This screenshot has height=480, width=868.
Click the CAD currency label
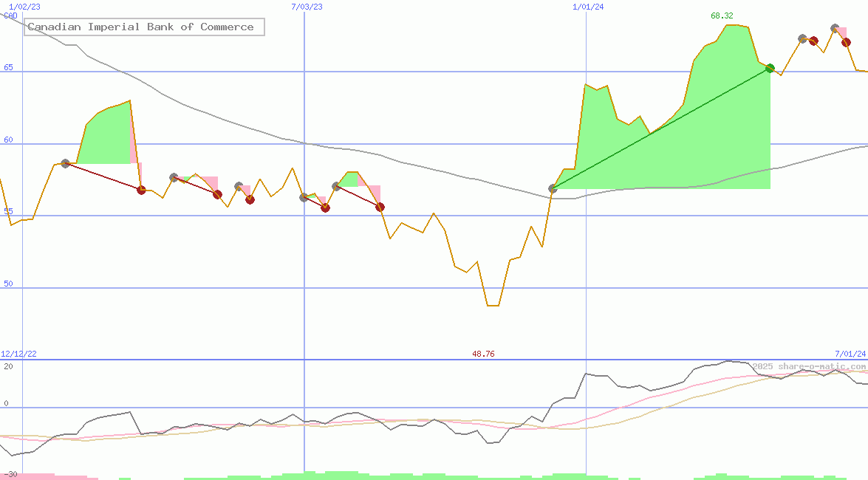[x=10, y=16]
